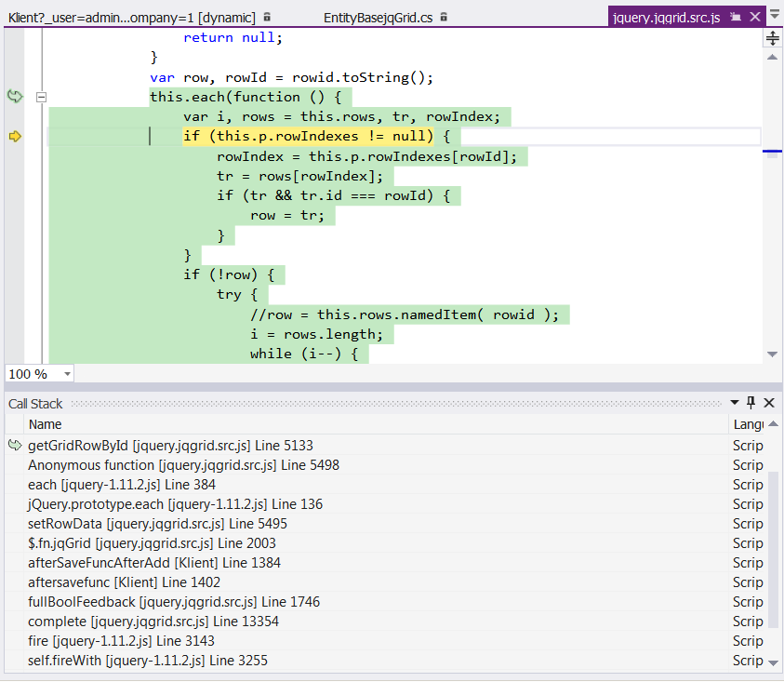Click the green arrow beside getGridRowById frame
The height and width of the screenshot is (682, 784).
click(15, 445)
